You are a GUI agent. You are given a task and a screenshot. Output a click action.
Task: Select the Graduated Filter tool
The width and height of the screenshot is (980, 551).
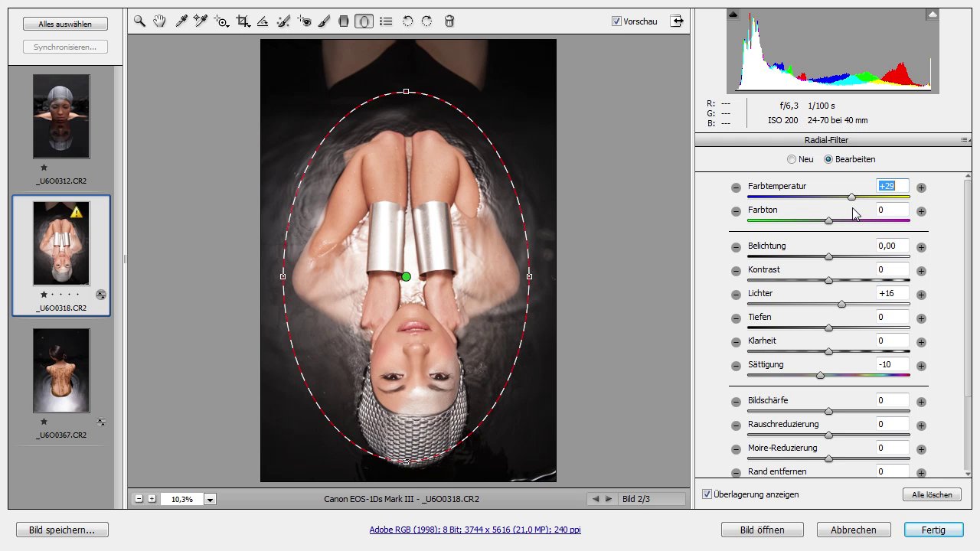344,21
